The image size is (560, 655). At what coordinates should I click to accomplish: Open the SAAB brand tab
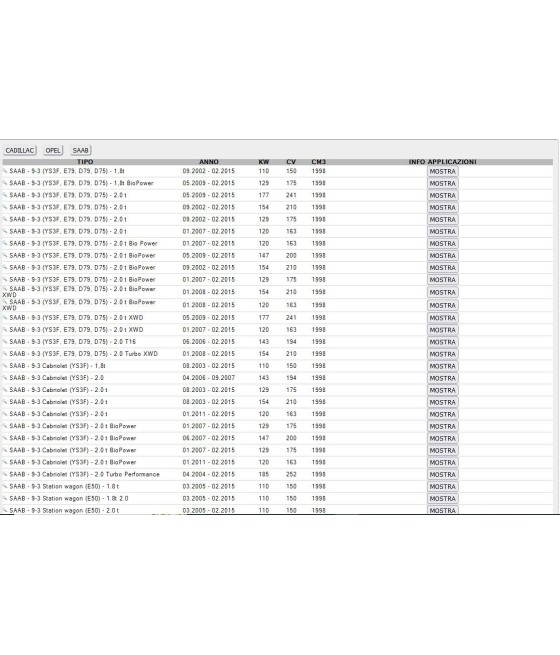[81, 150]
